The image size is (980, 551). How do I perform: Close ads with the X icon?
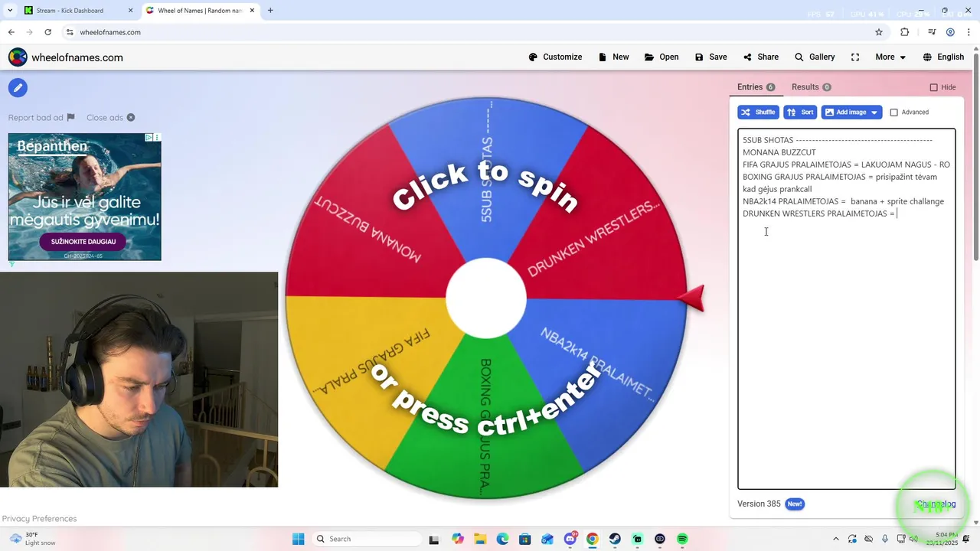point(130,117)
